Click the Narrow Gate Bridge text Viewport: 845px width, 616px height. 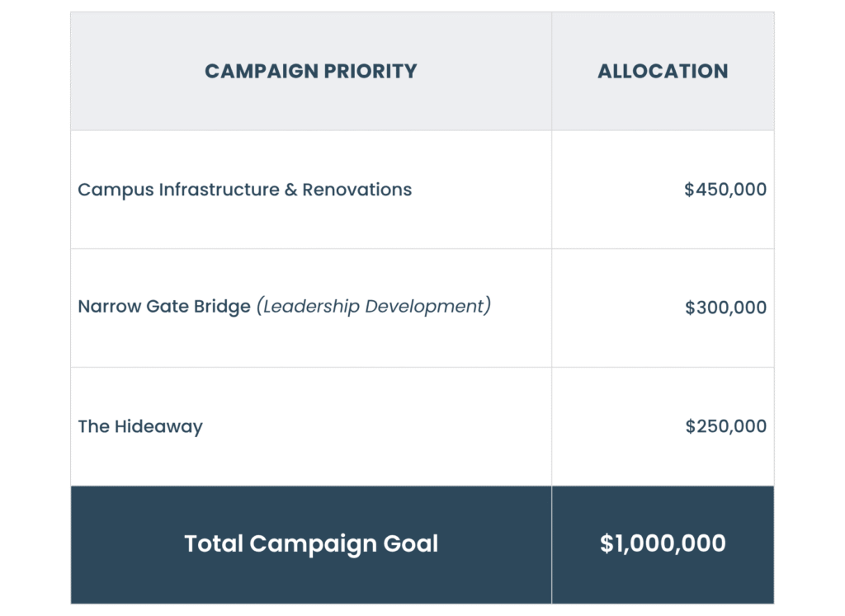click(164, 307)
